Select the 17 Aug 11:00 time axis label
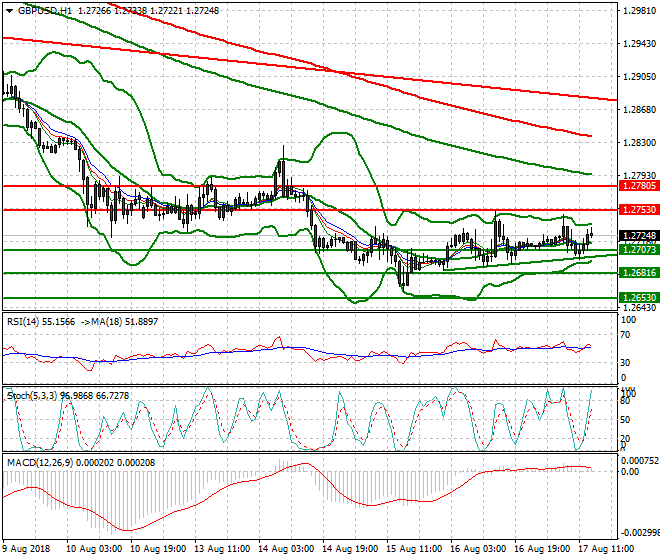The height and width of the screenshot is (560, 660). 606,549
